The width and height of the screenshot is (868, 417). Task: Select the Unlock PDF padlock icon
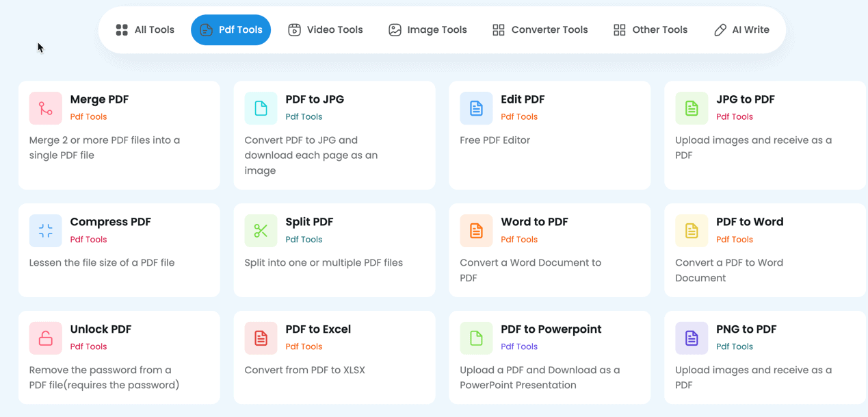click(x=45, y=338)
